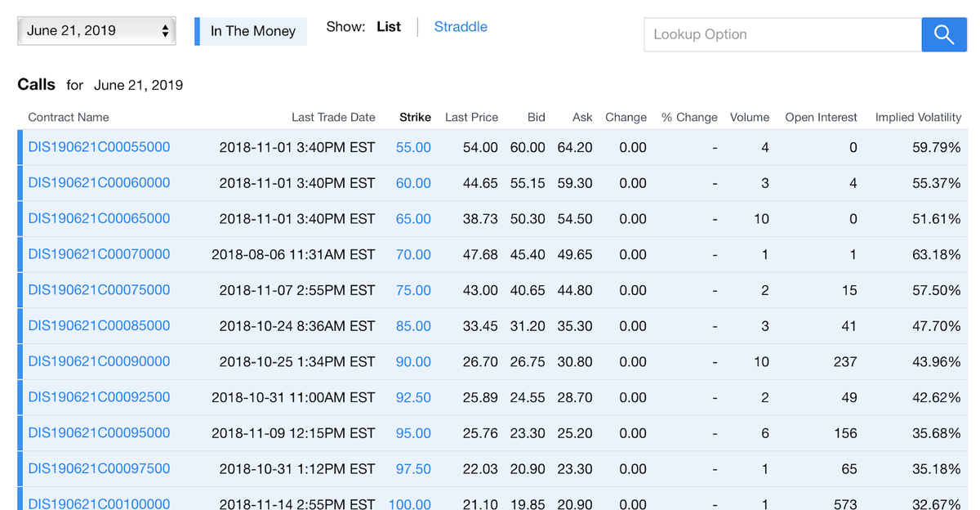Click the 85.00 strike link
Viewport: 980px width, 510px height.
[413, 326]
